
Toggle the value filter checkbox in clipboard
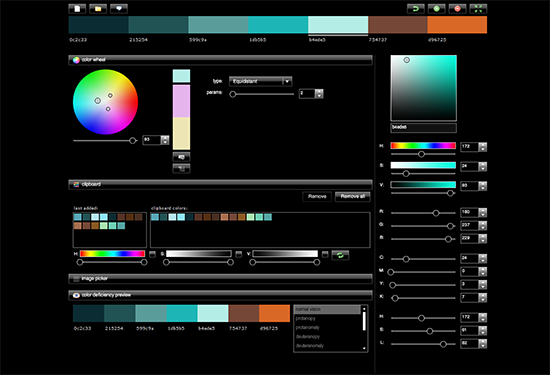tap(325, 254)
